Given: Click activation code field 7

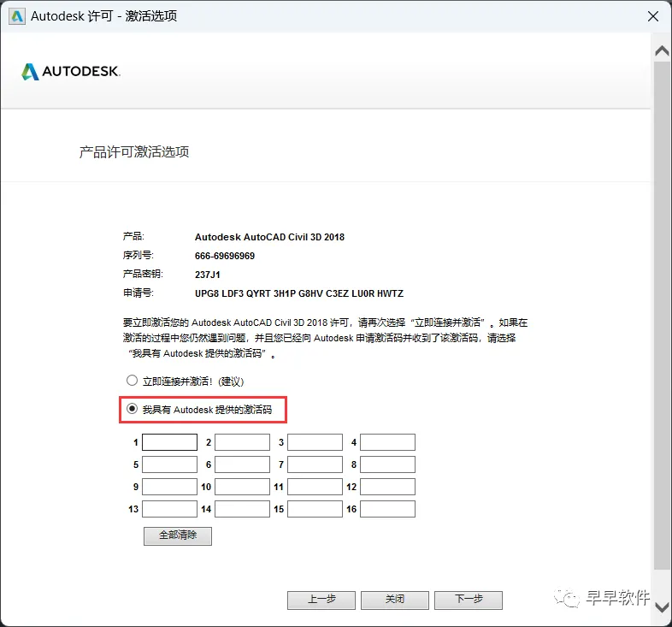Looking at the screenshot, I should tap(315, 464).
